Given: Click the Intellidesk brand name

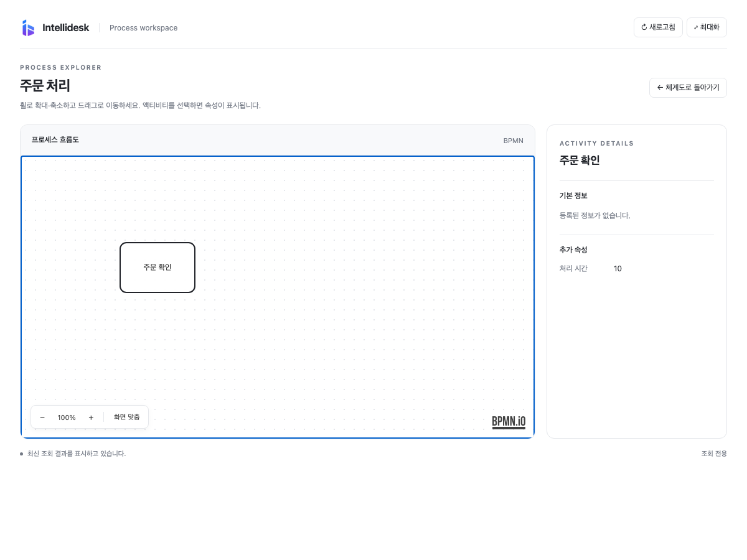Looking at the screenshot, I should point(65,28).
